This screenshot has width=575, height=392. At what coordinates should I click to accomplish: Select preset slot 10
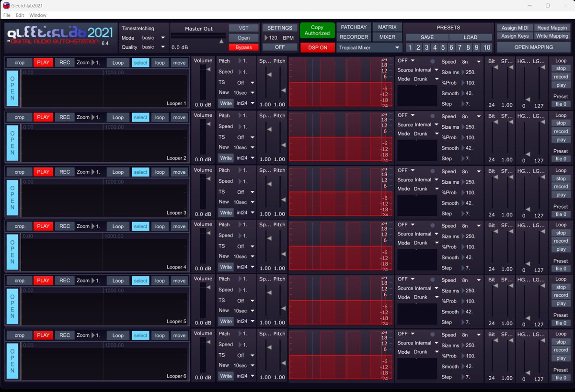(487, 47)
